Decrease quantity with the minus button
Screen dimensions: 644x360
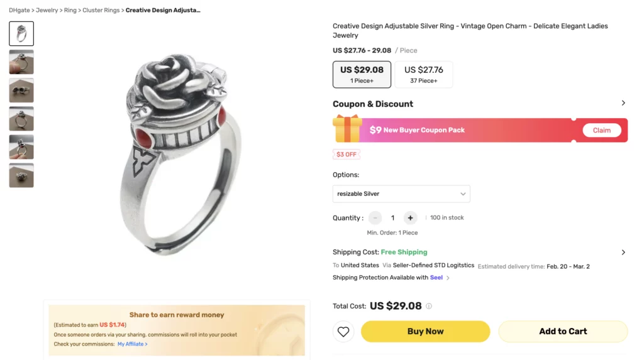pos(375,218)
